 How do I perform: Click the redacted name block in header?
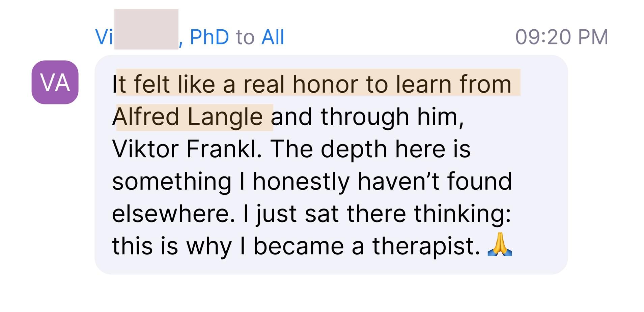click(146, 29)
